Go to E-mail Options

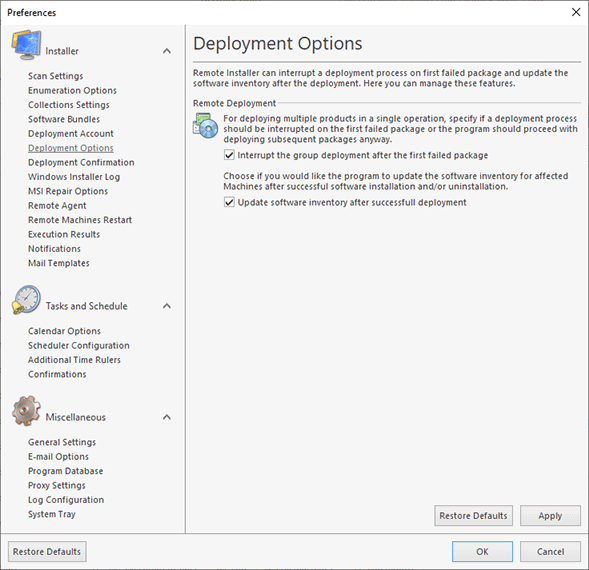58,457
